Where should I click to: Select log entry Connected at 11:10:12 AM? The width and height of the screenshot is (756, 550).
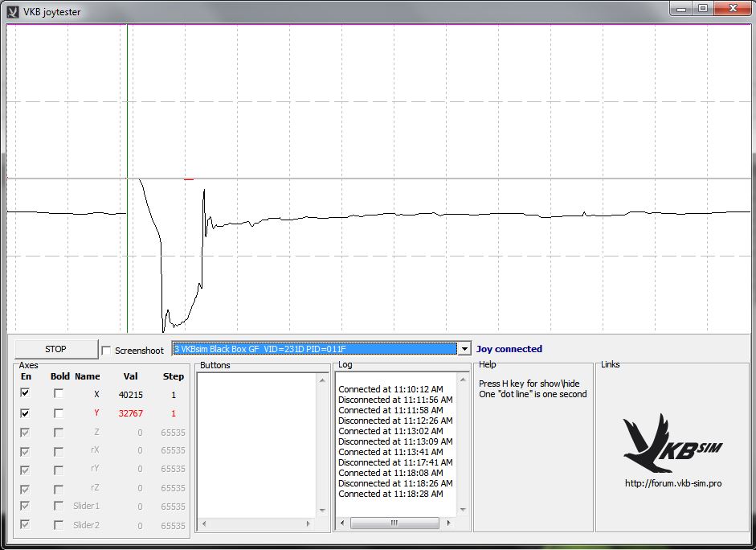(390, 389)
